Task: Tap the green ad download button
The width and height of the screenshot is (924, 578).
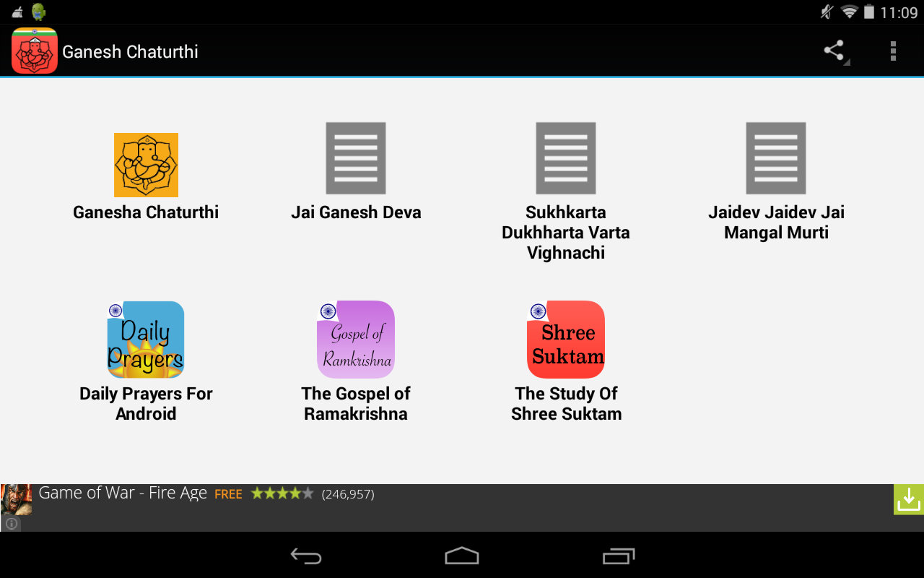Action: 909,499
